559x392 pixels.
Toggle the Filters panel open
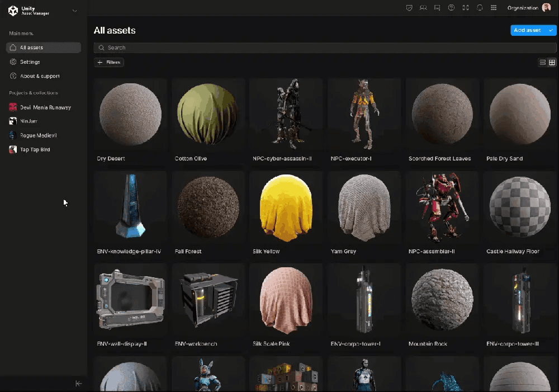click(x=109, y=62)
